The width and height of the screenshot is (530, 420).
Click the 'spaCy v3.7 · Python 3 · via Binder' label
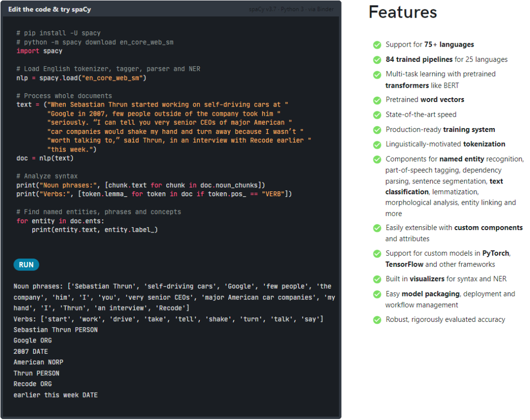[x=291, y=9]
